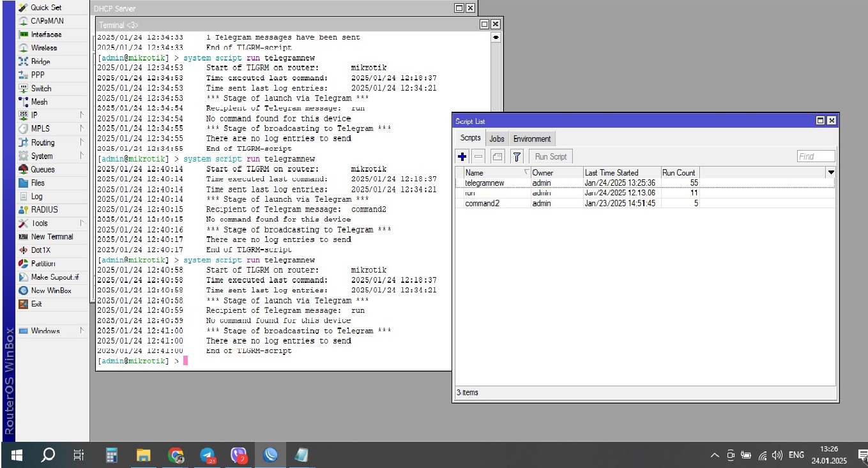This screenshot has height=468, width=868.
Task: Open the Windows Start menu
Action: click(x=17, y=455)
